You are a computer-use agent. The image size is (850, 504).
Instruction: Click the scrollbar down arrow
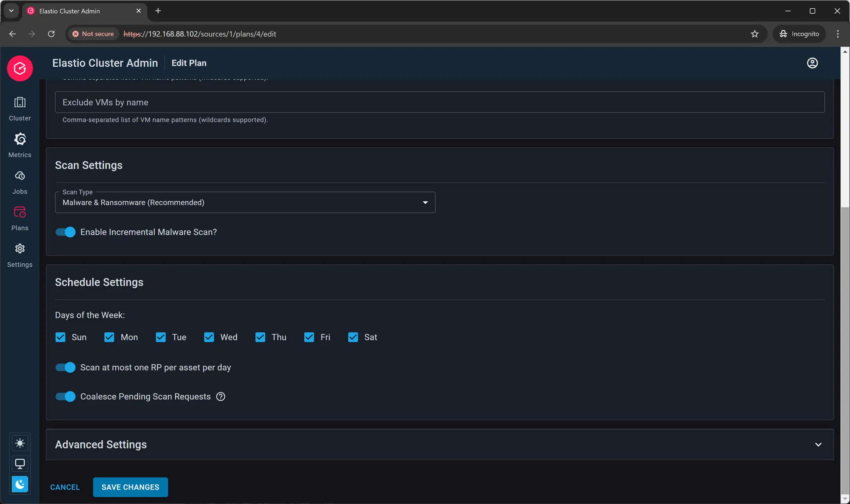[x=845, y=499]
